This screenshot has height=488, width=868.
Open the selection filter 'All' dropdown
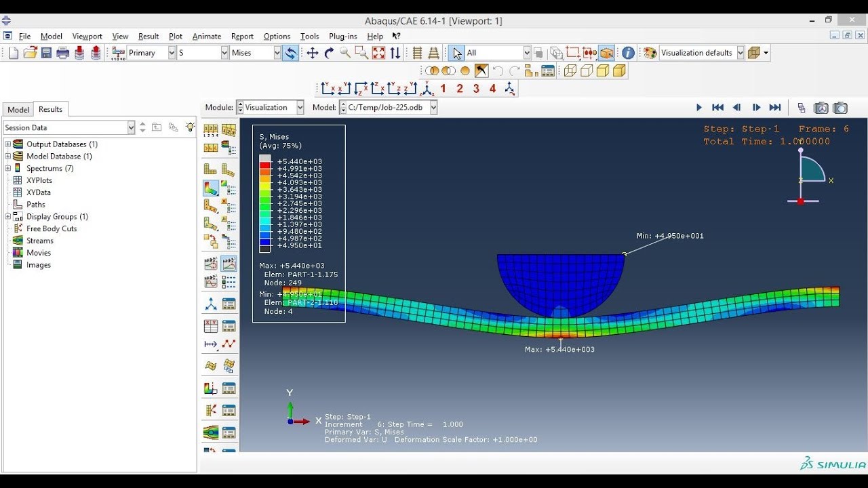point(527,53)
